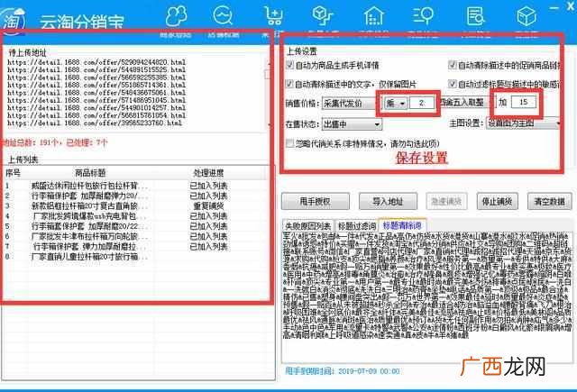
Task: Click the expiry time text 2019-07-09 00:00
Action: point(369,371)
